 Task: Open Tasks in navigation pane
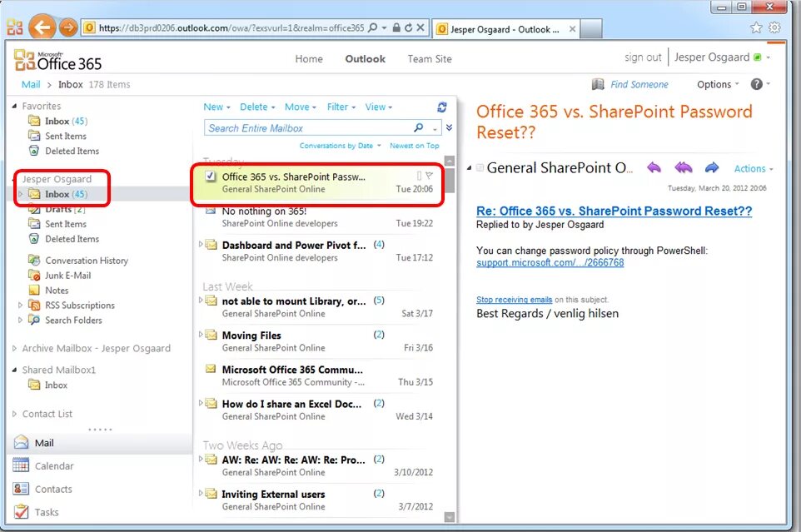click(x=47, y=511)
